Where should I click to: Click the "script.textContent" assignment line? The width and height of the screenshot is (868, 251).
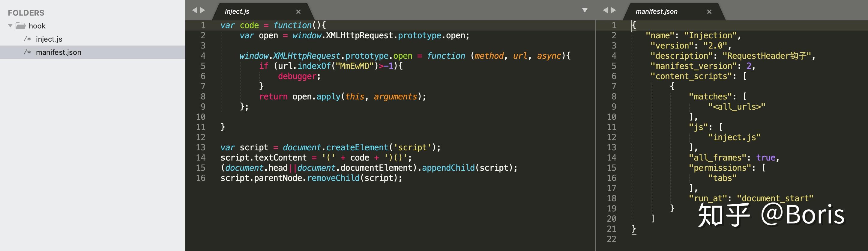coord(316,158)
